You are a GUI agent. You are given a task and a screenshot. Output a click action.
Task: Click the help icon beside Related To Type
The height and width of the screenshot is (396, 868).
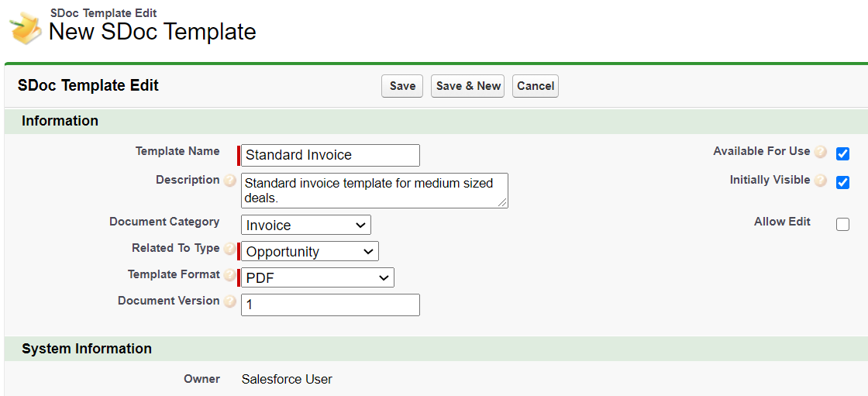coord(230,249)
